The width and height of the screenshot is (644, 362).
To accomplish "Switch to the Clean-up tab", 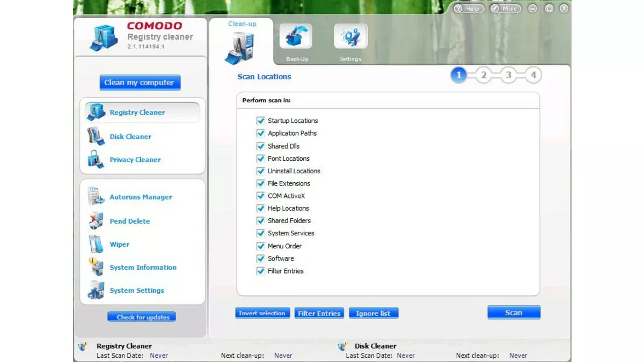I will pos(241,40).
